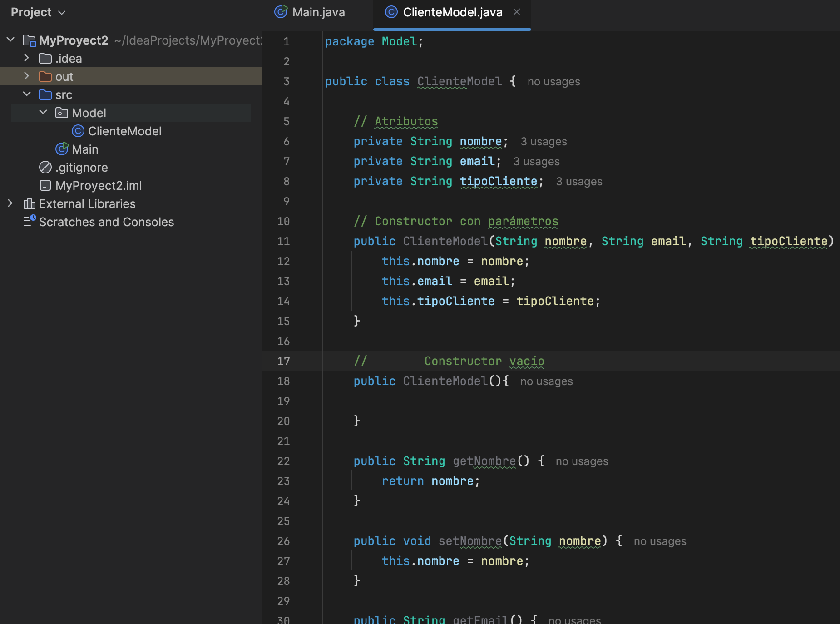Select Main in the project tree
Image resolution: width=840 pixels, height=624 pixels.
click(x=85, y=149)
